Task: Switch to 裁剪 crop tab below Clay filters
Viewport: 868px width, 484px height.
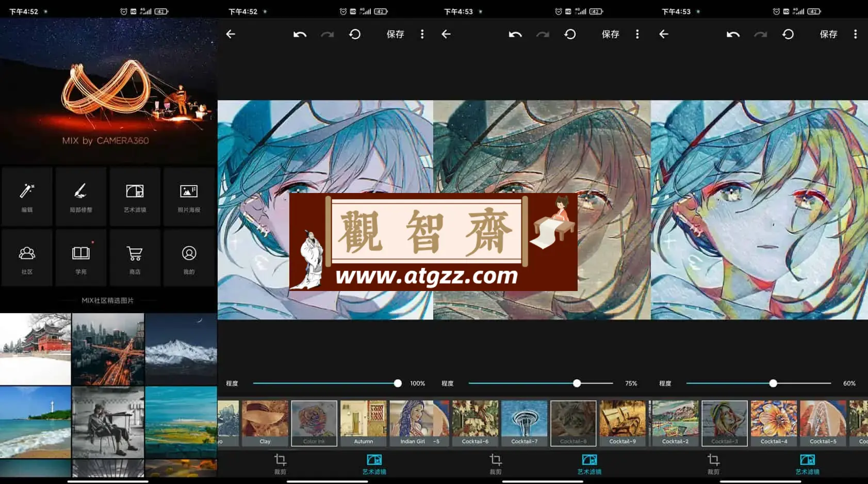Action: click(x=280, y=464)
